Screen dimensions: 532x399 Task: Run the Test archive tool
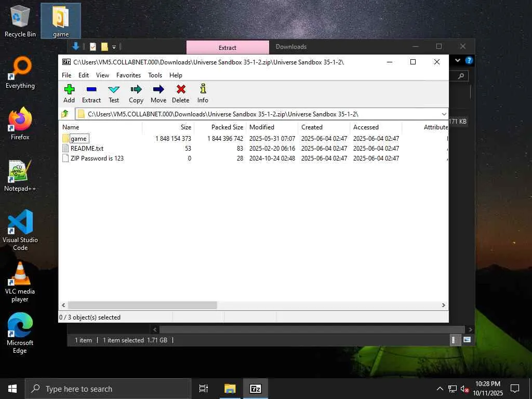click(114, 94)
